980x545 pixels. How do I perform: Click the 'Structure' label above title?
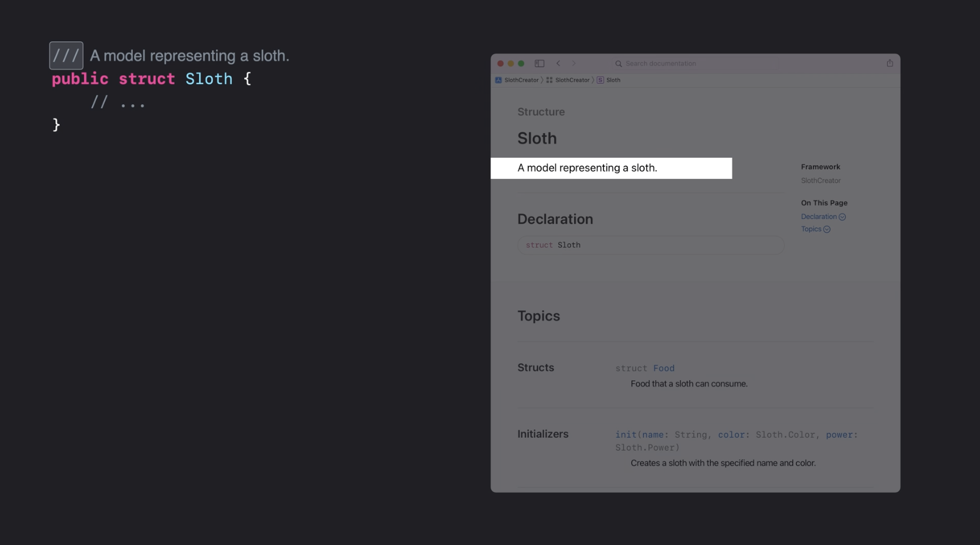point(541,112)
